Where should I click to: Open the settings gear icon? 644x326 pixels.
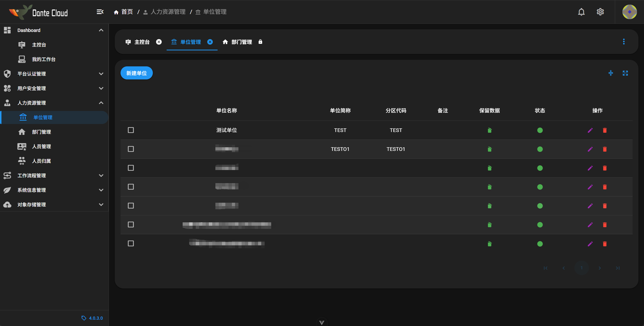600,12
